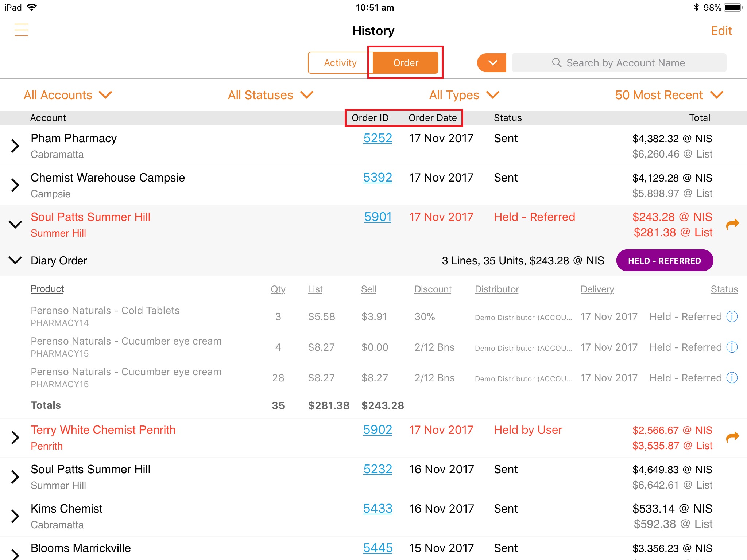Expand the Chemist Warehouse Campsie row
This screenshot has width=747, height=560.
15,185
